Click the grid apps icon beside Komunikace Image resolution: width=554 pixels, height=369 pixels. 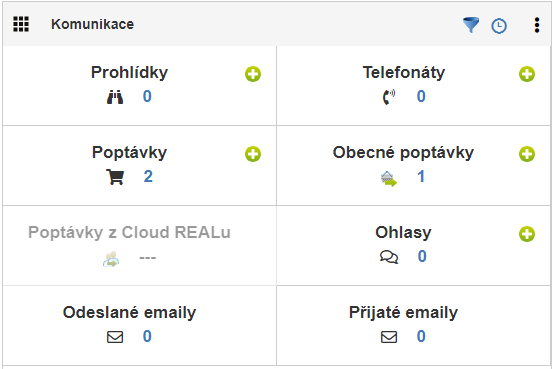tap(21, 24)
